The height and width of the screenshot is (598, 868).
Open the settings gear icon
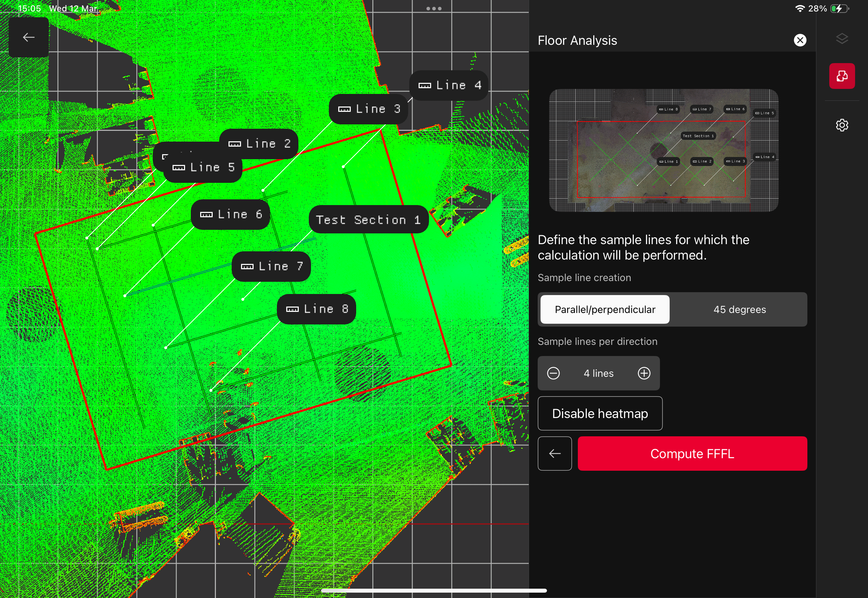(x=842, y=125)
